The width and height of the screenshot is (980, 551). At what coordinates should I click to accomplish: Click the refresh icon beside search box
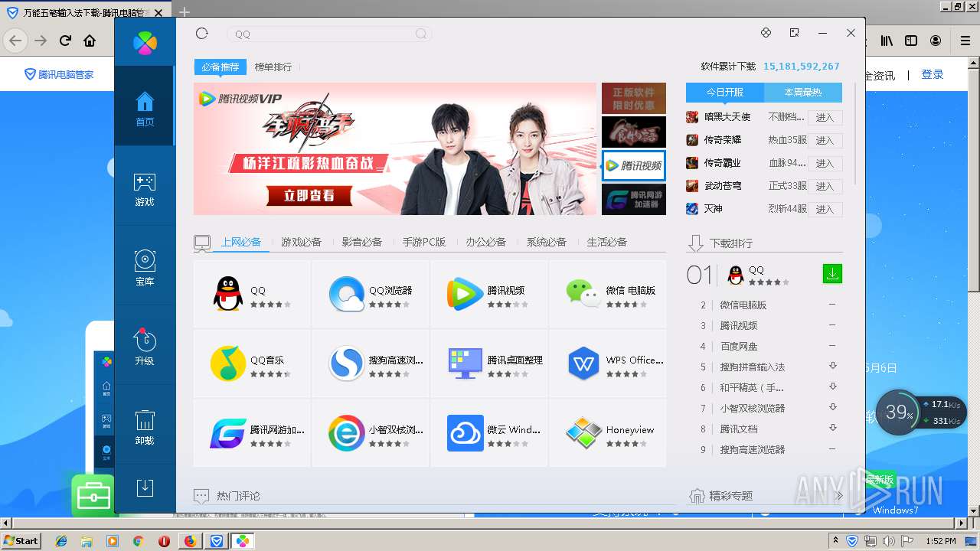202,33
